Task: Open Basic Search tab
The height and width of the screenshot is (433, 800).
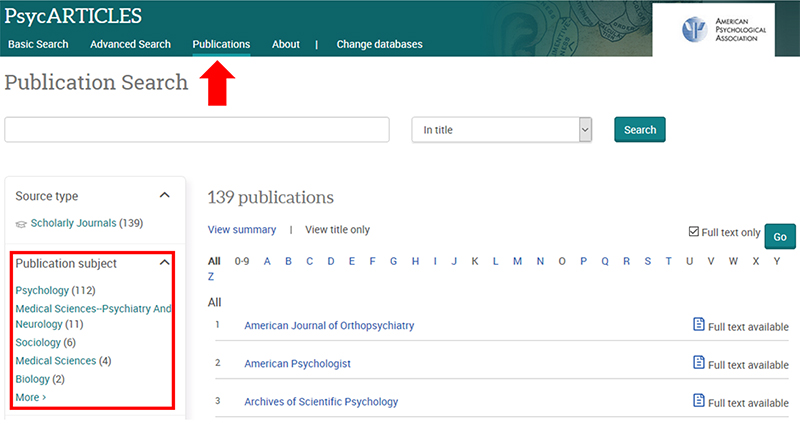Action: (x=38, y=44)
